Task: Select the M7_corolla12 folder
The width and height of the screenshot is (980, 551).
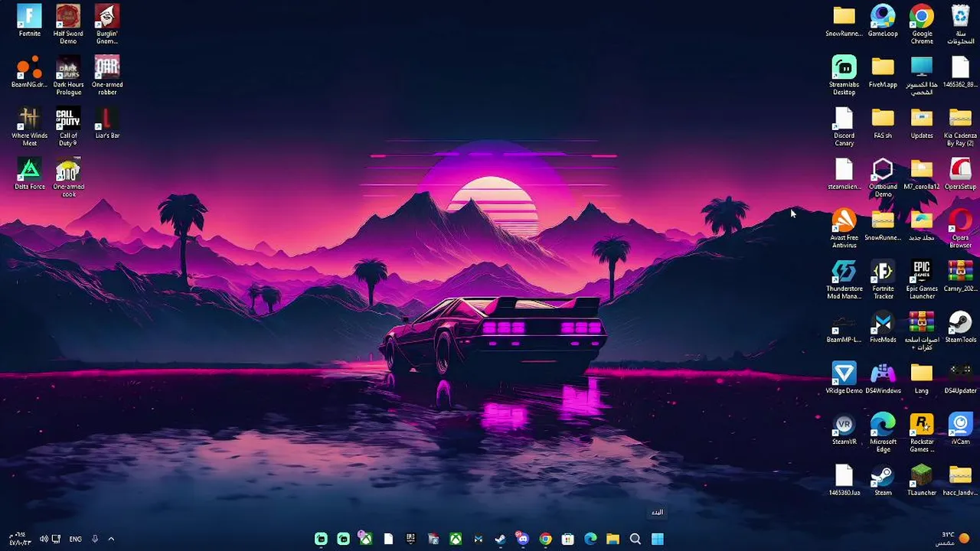Action: pyautogui.click(x=922, y=174)
